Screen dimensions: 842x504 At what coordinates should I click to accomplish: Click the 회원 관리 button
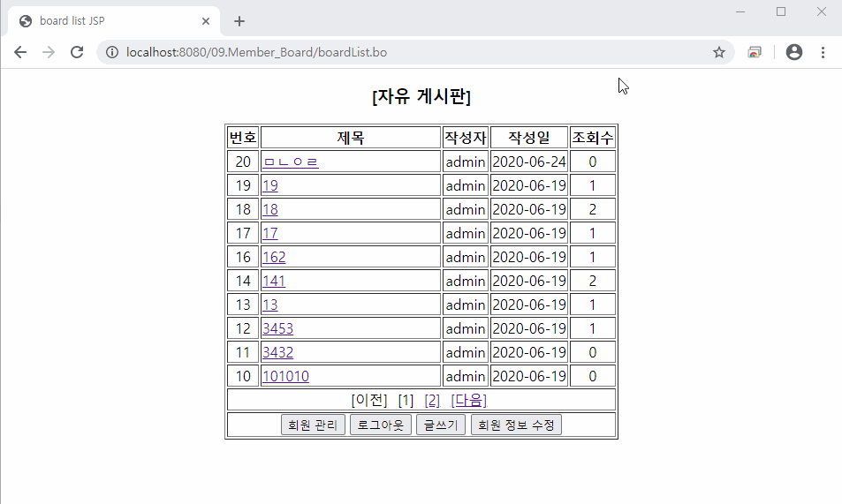click(313, 425)
